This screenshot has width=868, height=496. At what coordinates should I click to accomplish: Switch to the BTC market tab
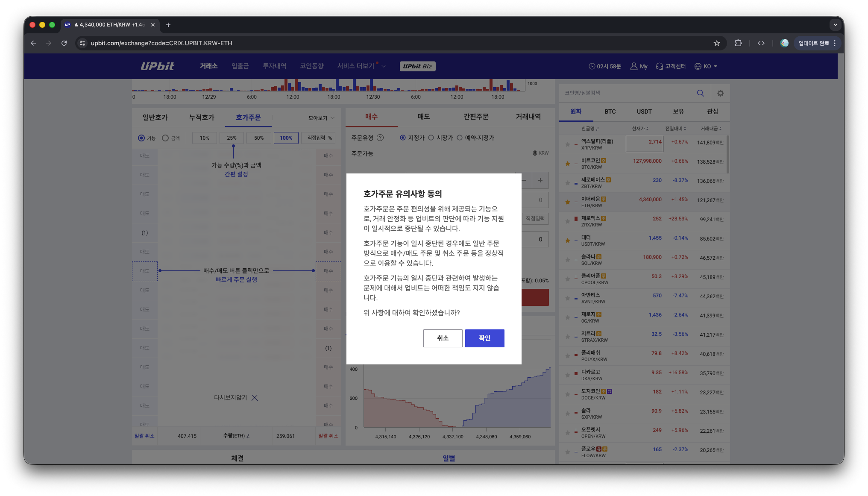point(610,112)
